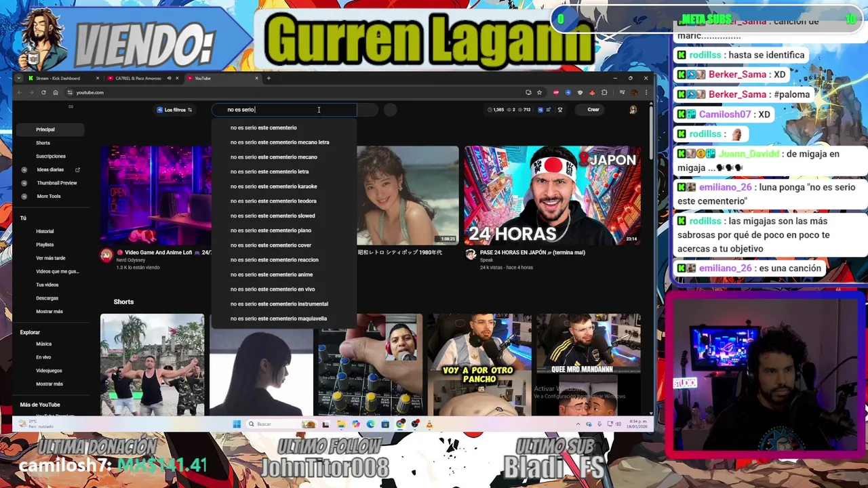868x488 pixels.
Task: Open Ver más tarde in sidebar
Action: tap(51, 258)
